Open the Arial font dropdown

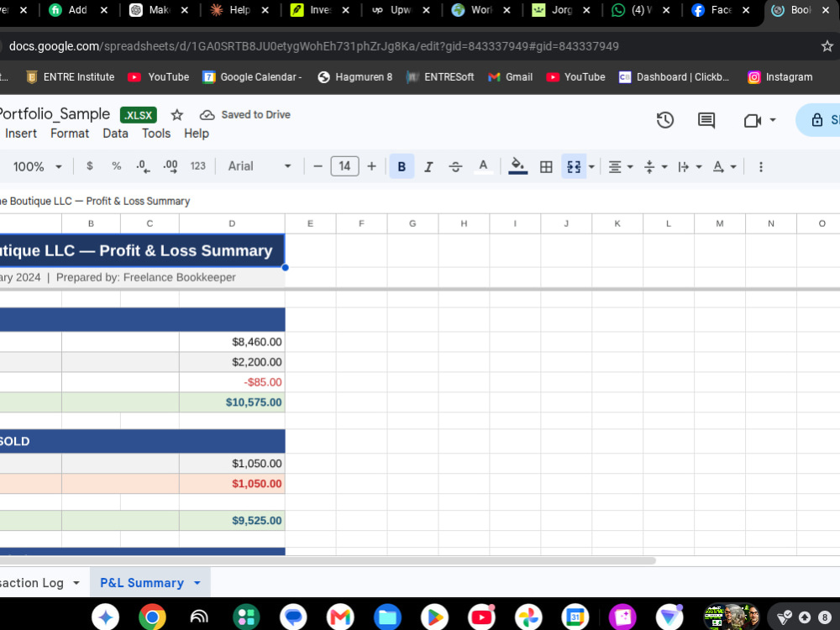point(260,166)
